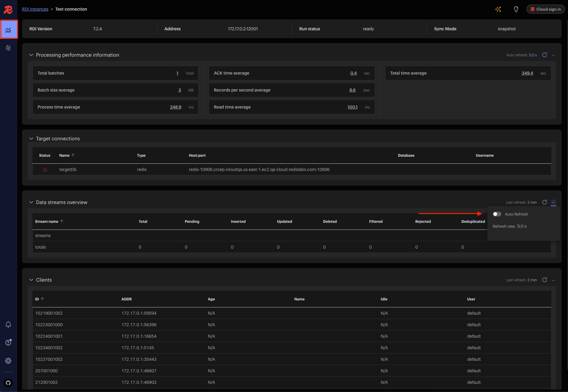Click the Cloud sign in button
Image resolution: width=568 pixels, height=392 pixels.
(x=545, y=9)
